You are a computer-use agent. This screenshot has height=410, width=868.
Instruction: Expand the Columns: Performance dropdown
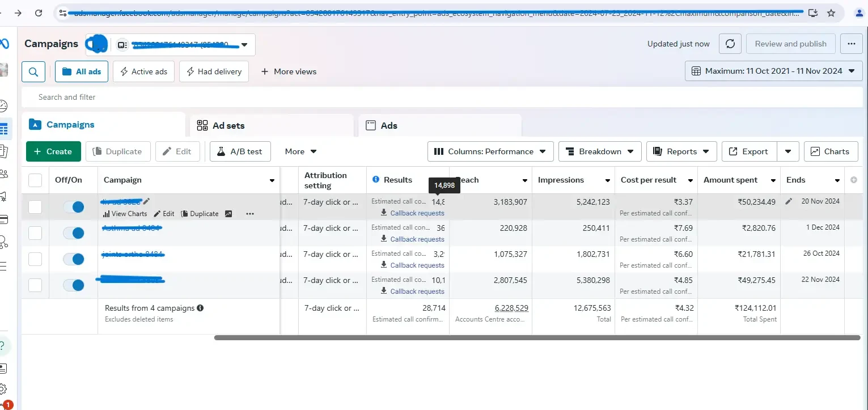coord(490,151)
